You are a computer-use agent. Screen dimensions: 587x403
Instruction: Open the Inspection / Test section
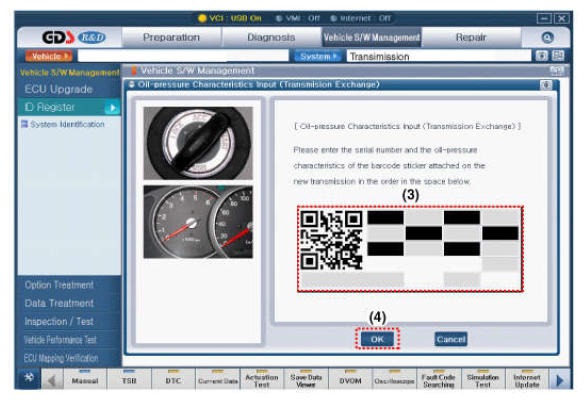coord(69,321)
